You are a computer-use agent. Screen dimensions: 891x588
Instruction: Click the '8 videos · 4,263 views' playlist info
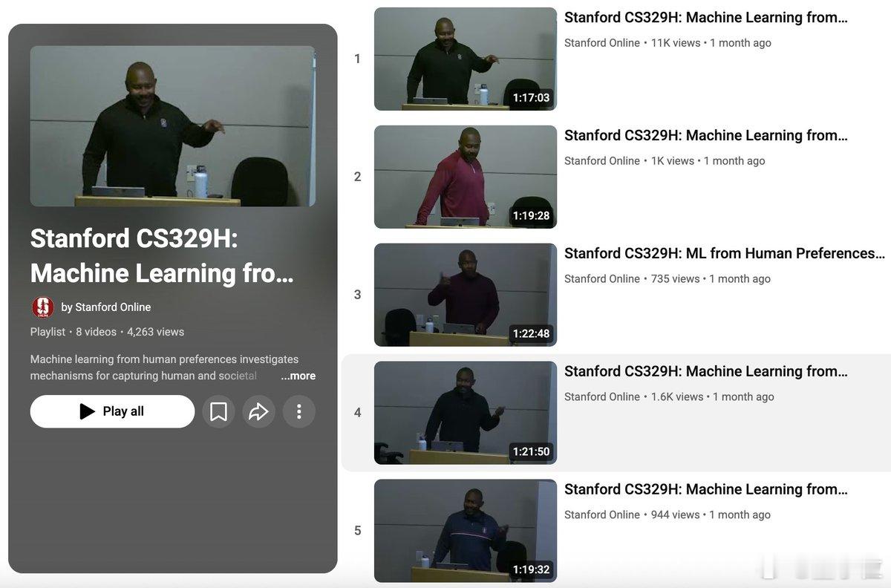(130, 332)
